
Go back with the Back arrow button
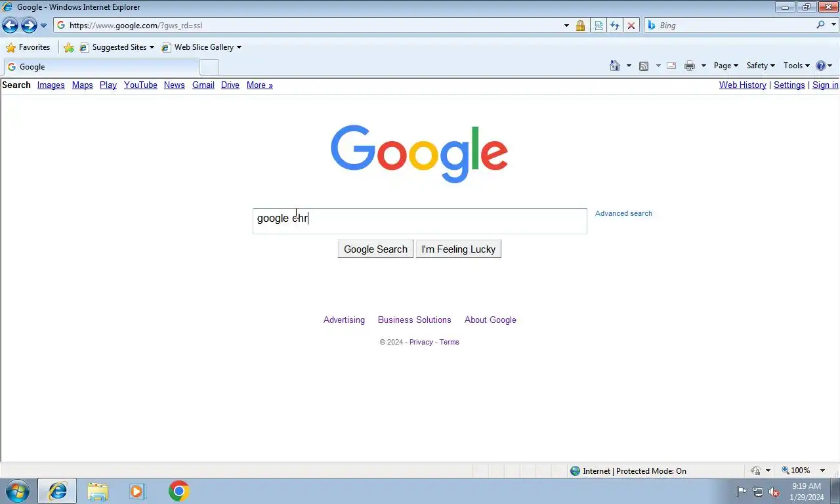coord(10,26)
